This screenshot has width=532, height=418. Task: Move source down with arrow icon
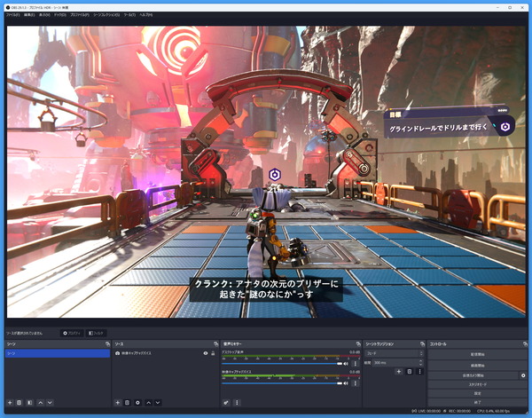click(158, 403)
